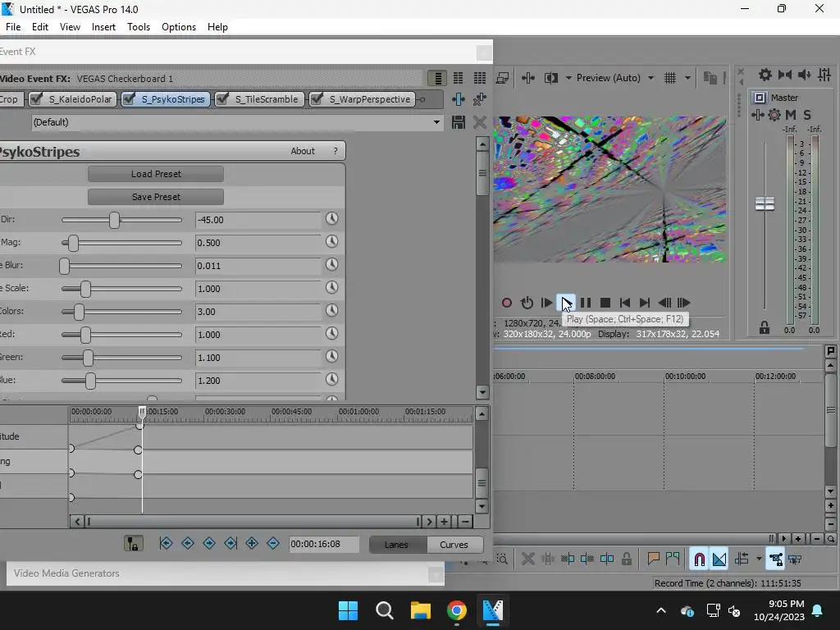Screen dimensions: 840x630
Task: Expand the Split Screen View dropdown arrow
Action: point(568,78)
